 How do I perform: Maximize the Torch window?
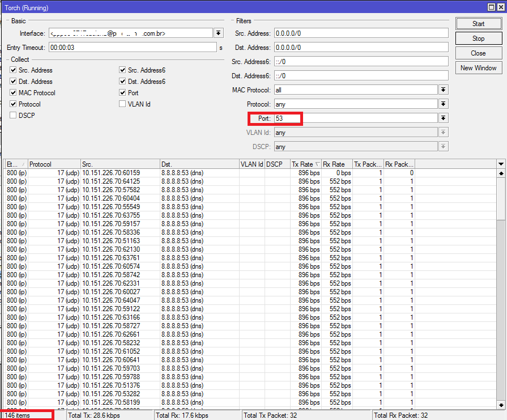[x=491, y=7]
